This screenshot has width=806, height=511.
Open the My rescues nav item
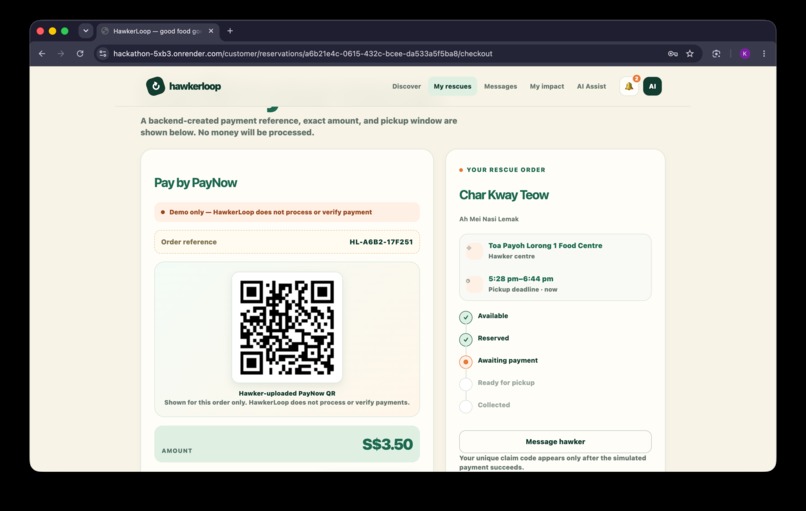point(452,86)
